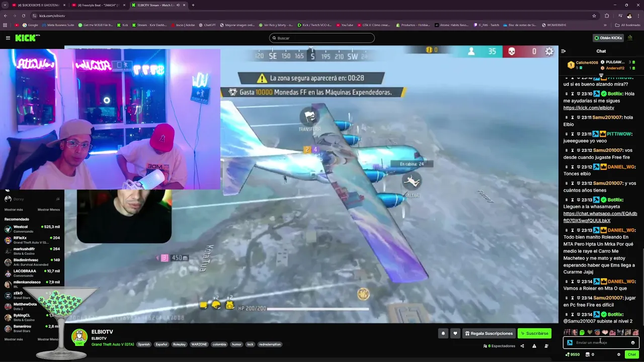The width and height of the screenshot is (644, 362).
Task: Select the humor tag
Action: (x=236, y=344)
